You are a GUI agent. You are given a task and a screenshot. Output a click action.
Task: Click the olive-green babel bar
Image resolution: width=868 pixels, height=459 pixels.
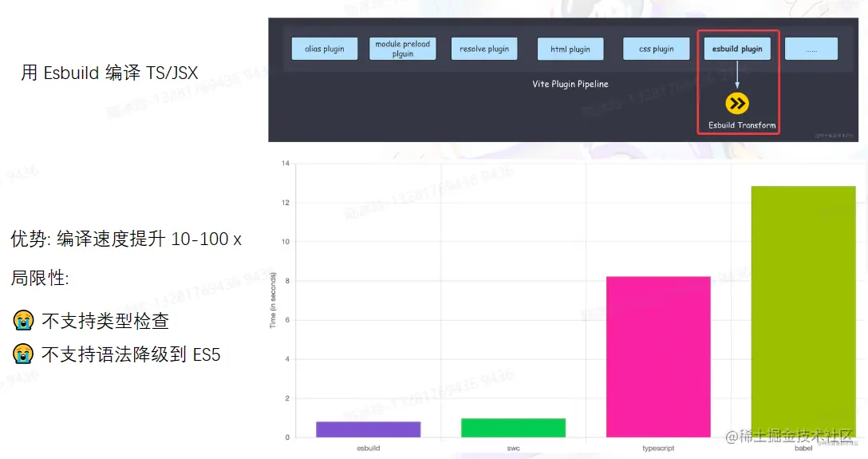(803, 312)
